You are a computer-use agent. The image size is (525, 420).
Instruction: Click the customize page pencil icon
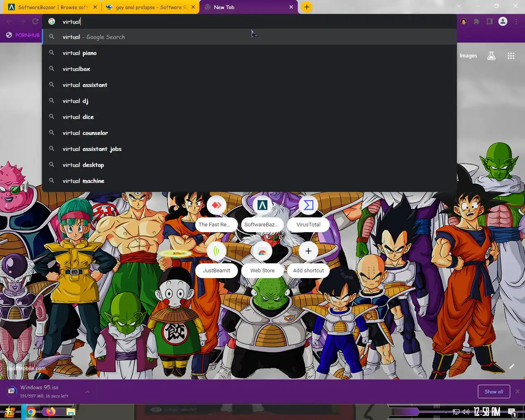coord(511,366)
